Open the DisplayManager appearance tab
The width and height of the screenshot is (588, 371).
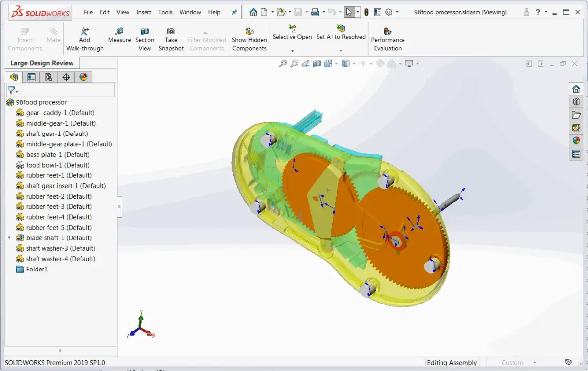tap(84, 77)
